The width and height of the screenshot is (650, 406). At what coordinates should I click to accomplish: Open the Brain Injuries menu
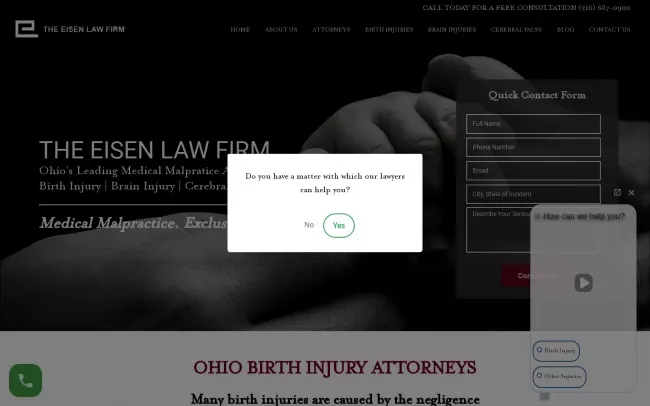452,30
